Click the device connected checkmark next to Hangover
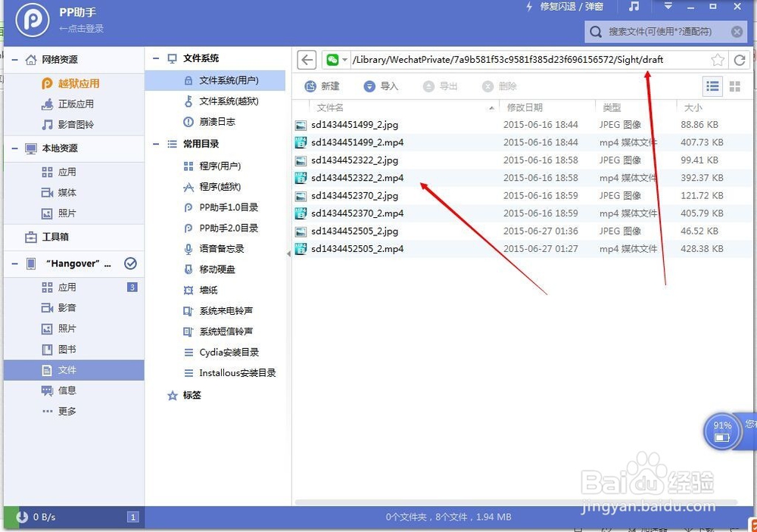Screen dimensions: 757x532 pos(130,263)
